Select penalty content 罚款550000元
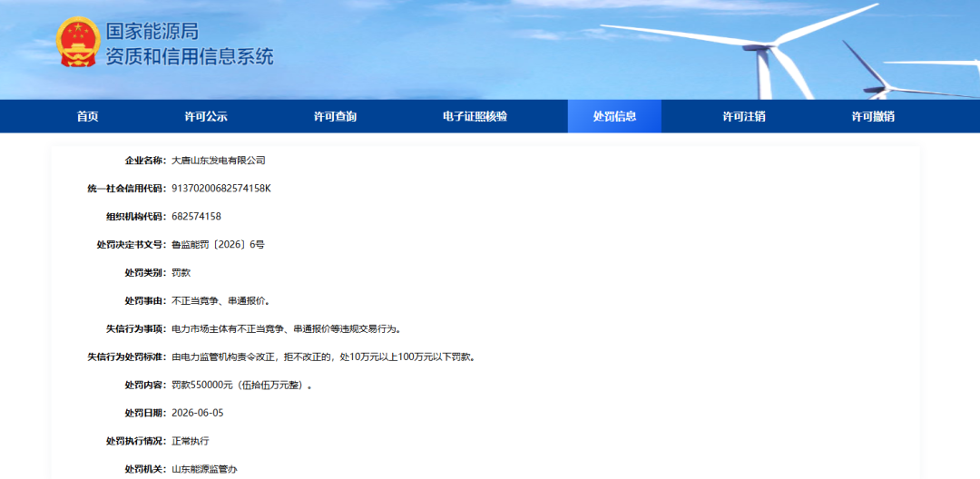This screenshot has width=980, height=479. click(242, 386)
